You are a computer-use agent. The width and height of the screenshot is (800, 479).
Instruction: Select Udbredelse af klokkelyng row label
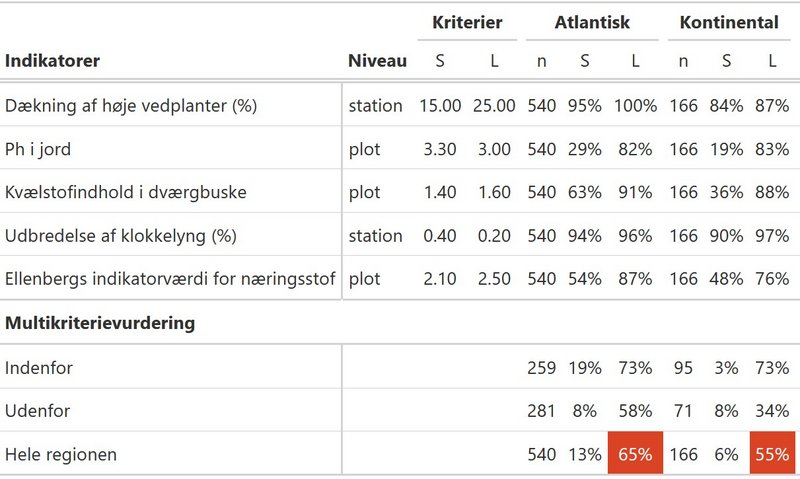point(120,236)
